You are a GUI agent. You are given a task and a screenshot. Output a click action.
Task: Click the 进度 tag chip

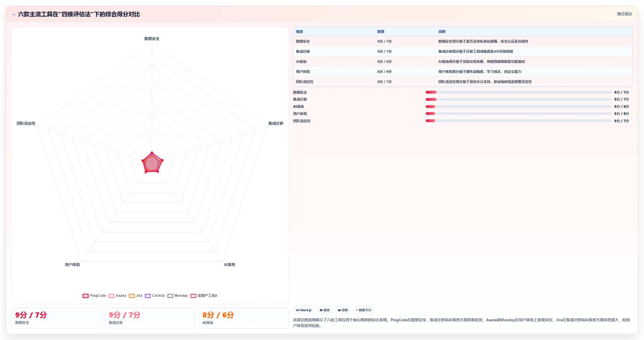[x=343, y=310]
